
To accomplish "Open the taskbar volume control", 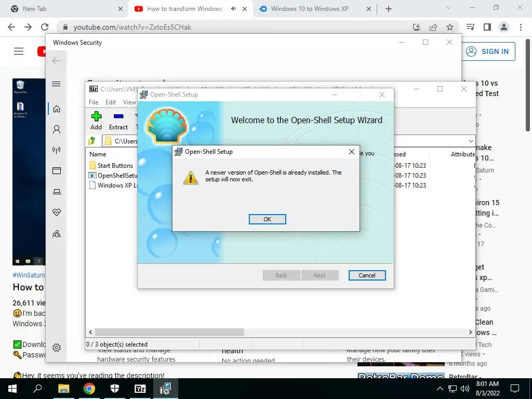I will tap(465, 389).
